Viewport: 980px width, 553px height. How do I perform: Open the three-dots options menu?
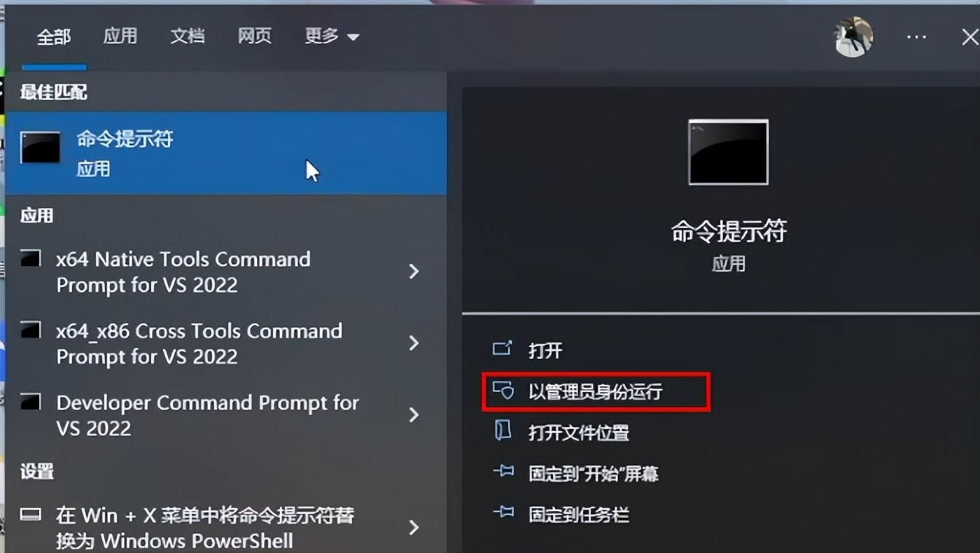916,37
